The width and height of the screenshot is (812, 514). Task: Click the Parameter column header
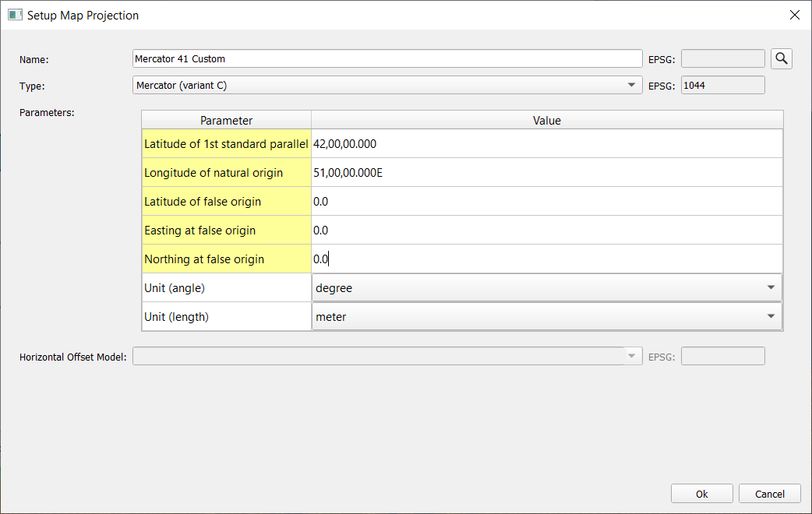click(226, 120)
